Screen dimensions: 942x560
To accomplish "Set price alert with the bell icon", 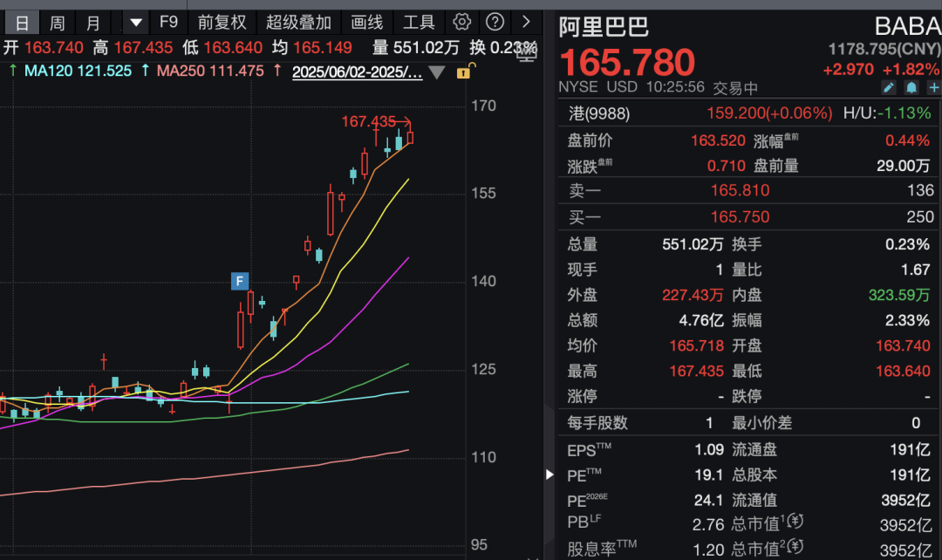I will coord(911,88).
